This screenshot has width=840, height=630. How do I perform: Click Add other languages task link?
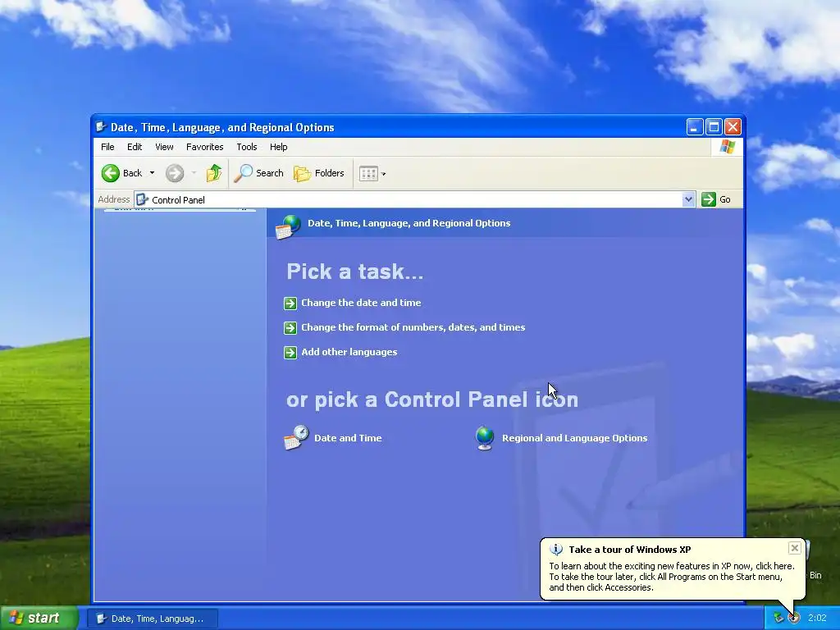[x=349, y=352]
